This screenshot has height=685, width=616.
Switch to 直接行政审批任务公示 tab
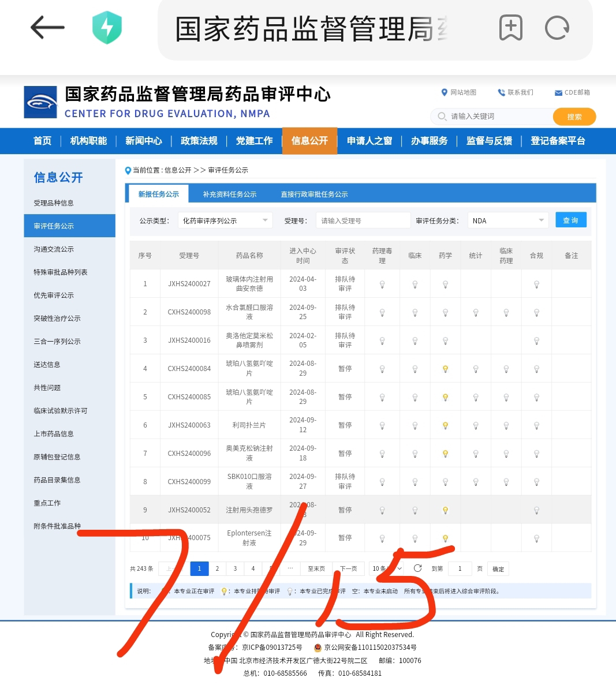[314, 194]
